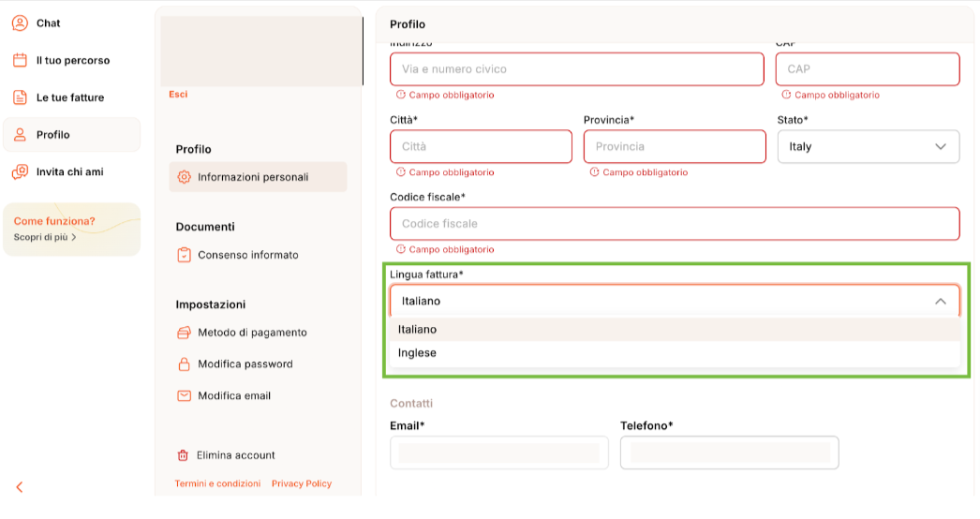Expand Come funziona Scopri di più
The width and height of the screenshot is (980, 519).
coord(45,238)
